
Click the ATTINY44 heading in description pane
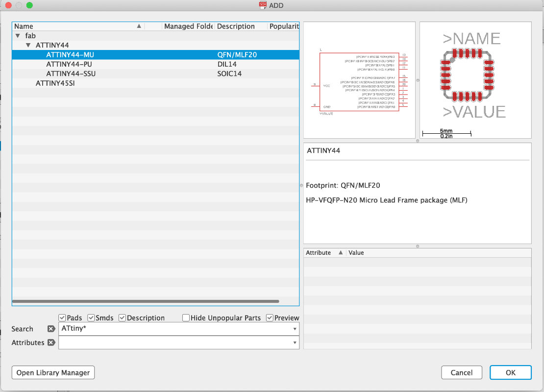point(323,150)
